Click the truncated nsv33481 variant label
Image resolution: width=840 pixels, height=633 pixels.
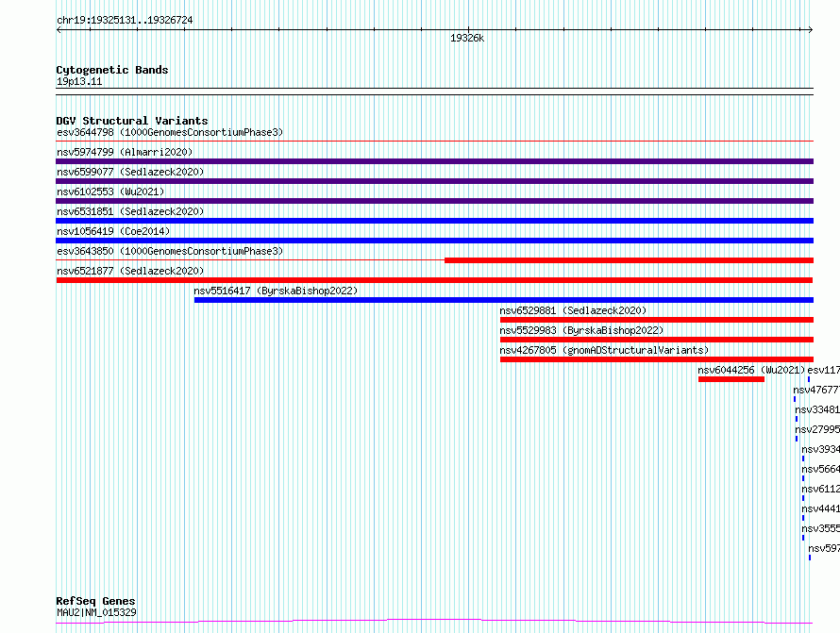click(x=817, y=409)
